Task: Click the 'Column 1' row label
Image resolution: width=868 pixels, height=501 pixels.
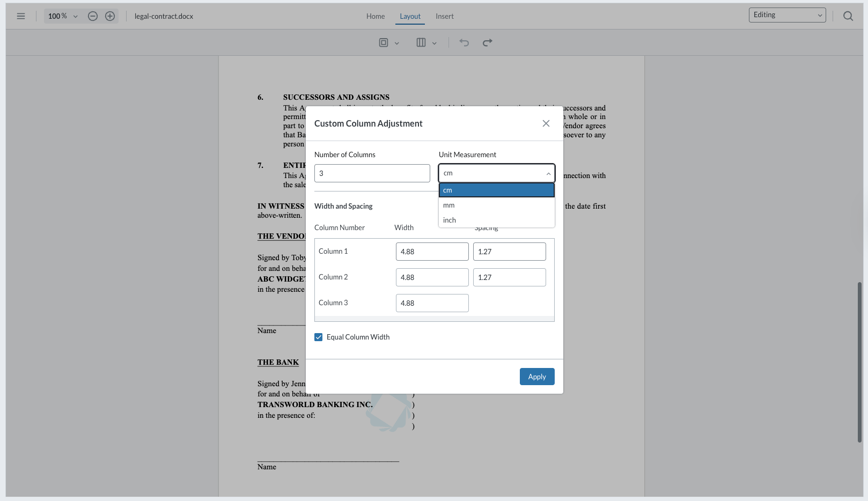Action: 333,251
